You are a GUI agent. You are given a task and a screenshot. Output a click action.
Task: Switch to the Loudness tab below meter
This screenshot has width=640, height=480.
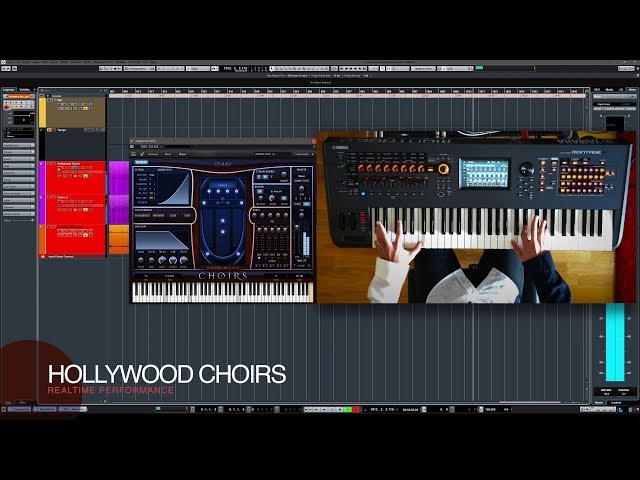616,402
